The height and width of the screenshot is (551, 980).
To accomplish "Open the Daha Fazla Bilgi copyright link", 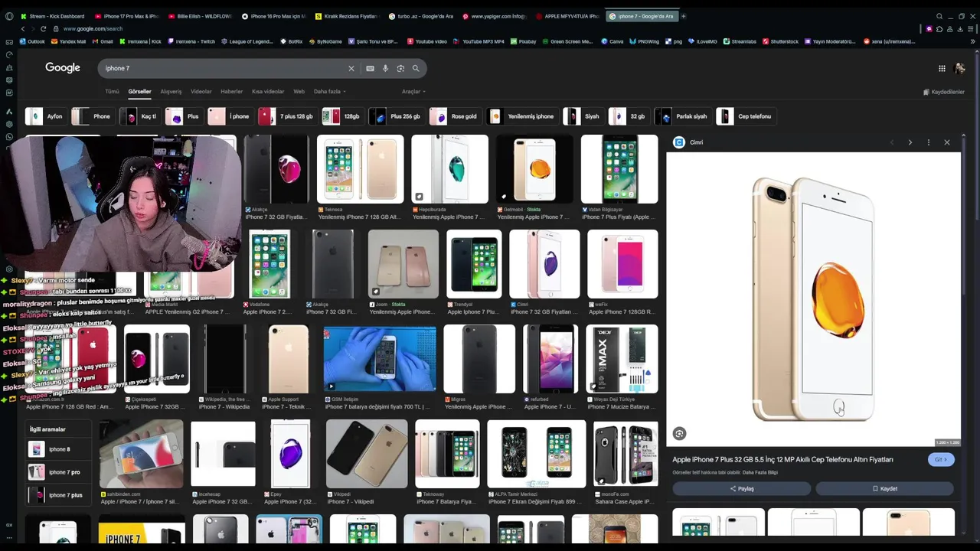I will pyautogui.click(x=759, y=473).
